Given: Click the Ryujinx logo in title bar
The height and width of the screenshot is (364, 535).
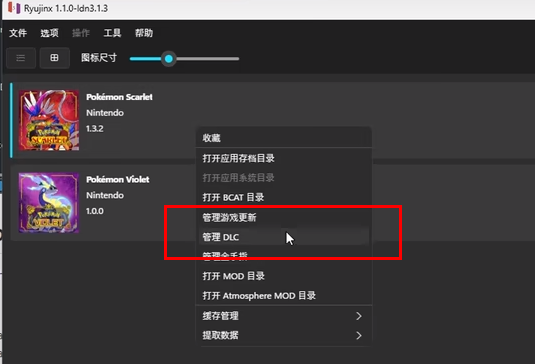Looking at the screenshot, I should [14, 8].
